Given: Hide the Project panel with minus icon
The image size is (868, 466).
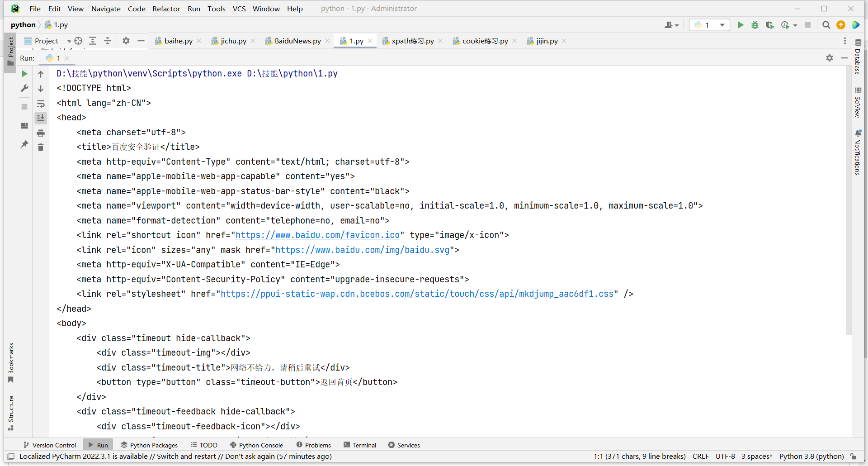Looking at the screenshot, I should [x=141, y=41].
